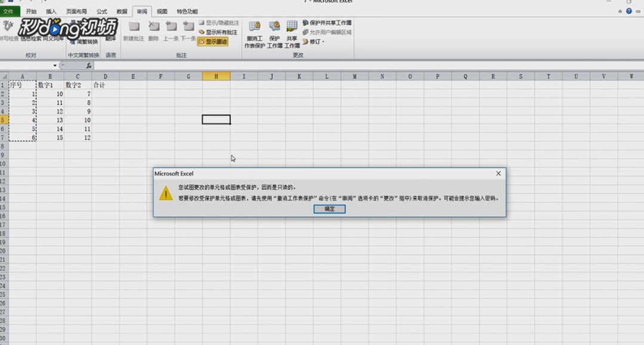This screenshot has height=345, width=644.
Task: Switch to the 开始 ribbon tab
Action: [x=31, y=11]
